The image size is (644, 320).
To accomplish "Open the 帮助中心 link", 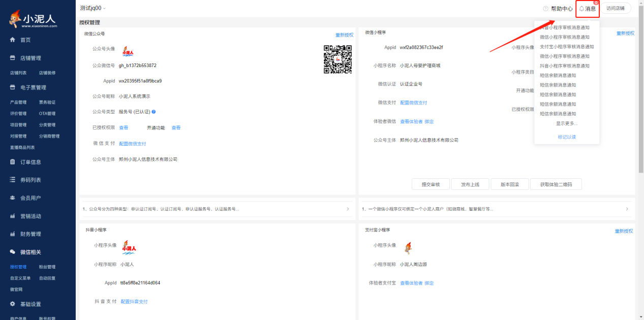I will (562, 9).
